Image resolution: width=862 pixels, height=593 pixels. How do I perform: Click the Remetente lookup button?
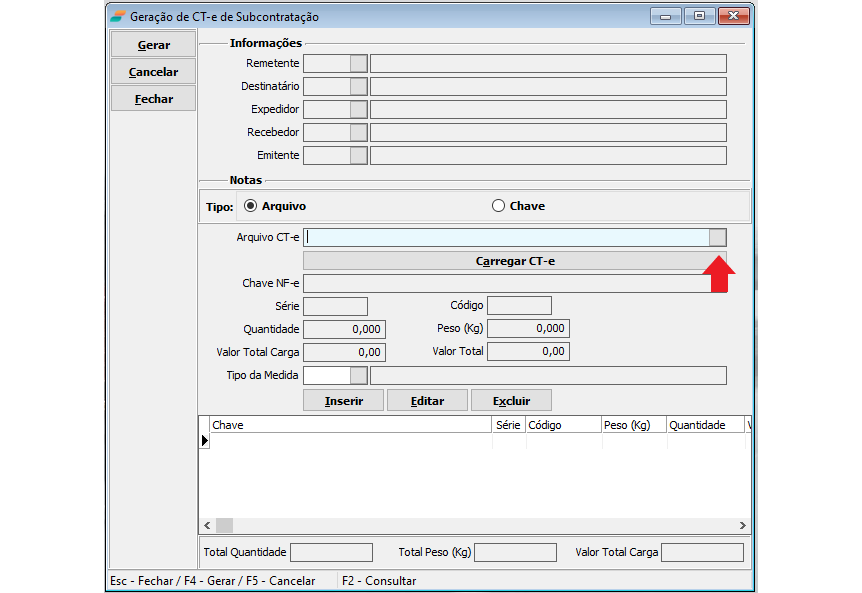[358, 63]
